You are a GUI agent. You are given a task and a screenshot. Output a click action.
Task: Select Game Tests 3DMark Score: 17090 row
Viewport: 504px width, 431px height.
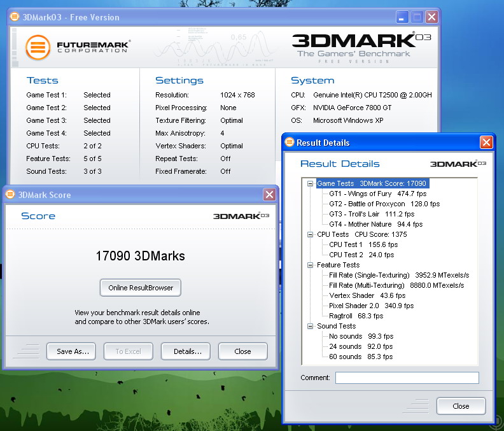372,183
